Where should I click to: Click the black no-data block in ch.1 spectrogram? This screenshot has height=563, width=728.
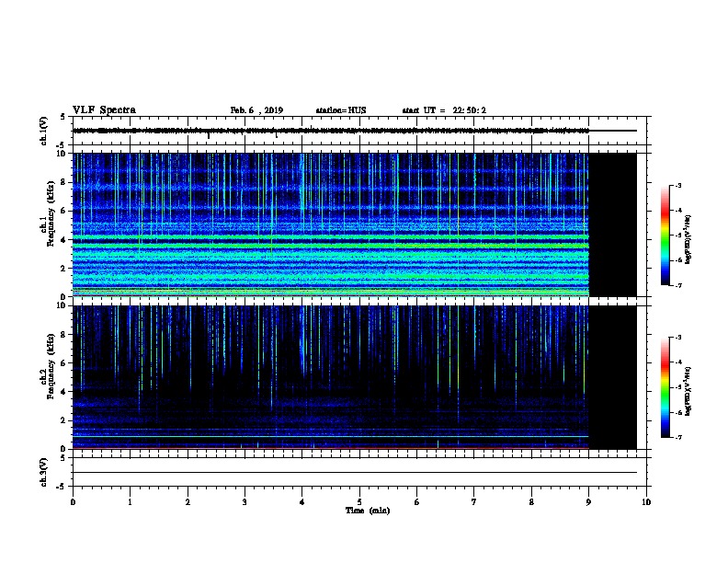pyautogui.click(x=613, y=224)
